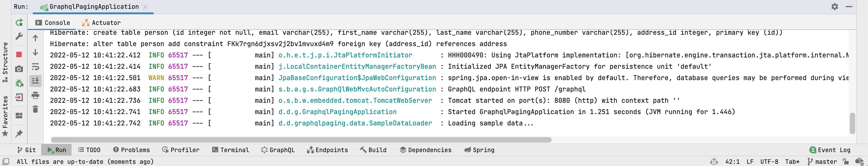The image size is (868, 166).
Task: Open the Dependencies tool window
Action: pyautogui.click(x=426, y=150)
